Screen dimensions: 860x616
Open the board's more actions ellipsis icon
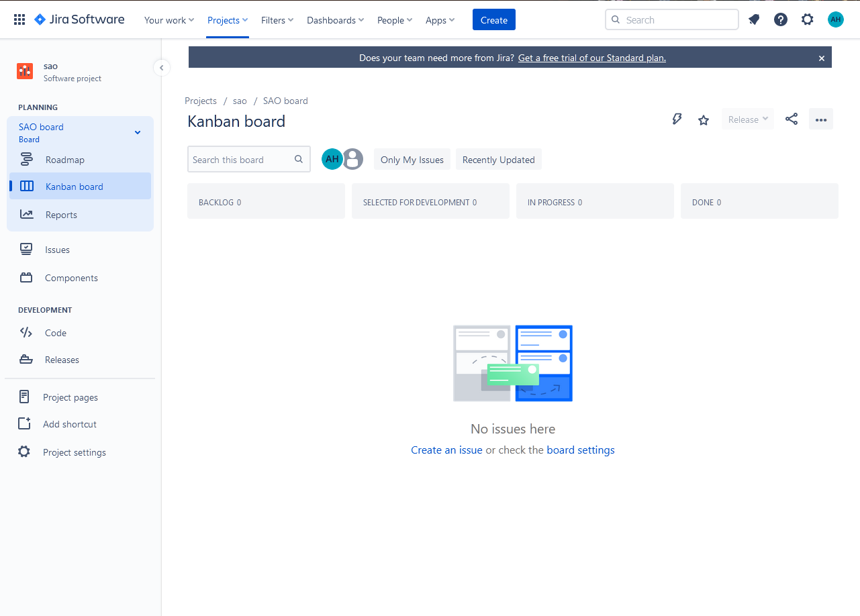pos(820,119)
